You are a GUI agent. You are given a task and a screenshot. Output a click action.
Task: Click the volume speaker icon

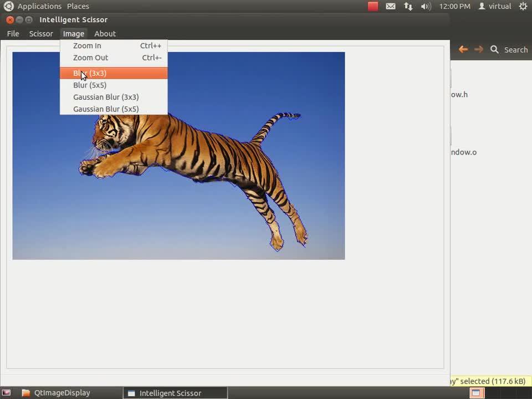(426, 6)
